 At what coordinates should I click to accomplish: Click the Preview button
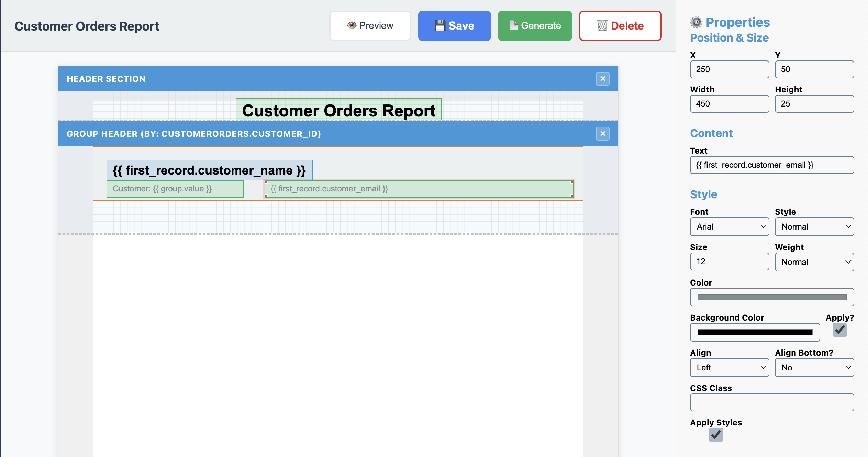[x=370, y=25]
